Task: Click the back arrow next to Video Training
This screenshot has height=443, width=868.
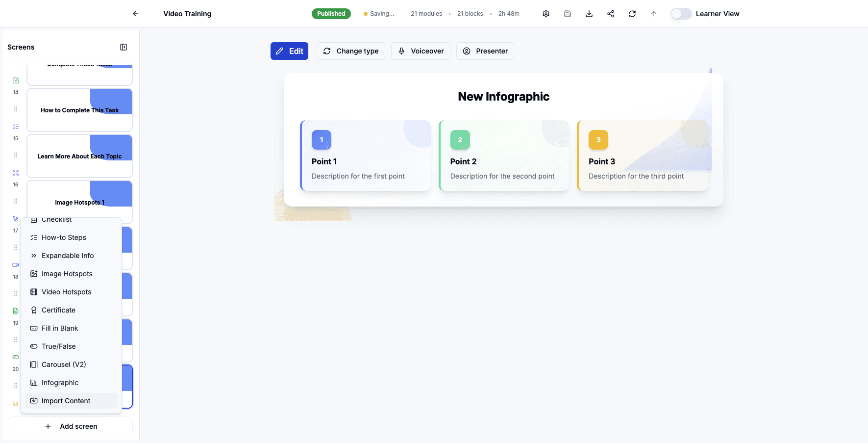Action: pyautogui.click(x=135, y=13)
